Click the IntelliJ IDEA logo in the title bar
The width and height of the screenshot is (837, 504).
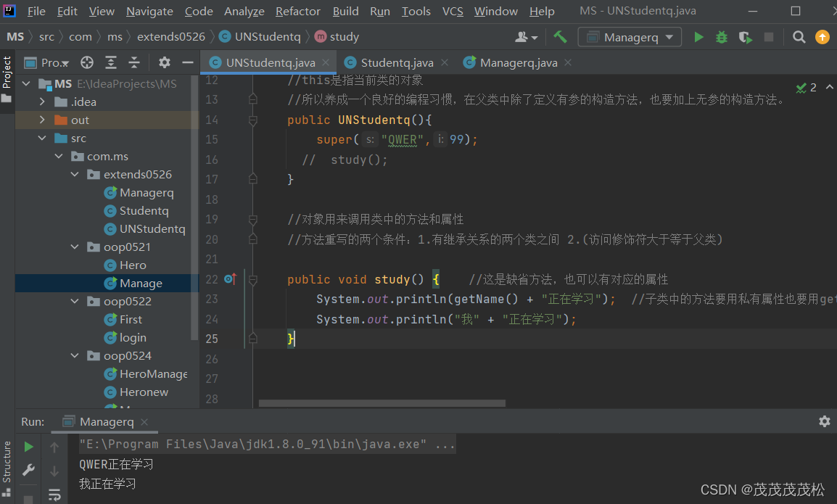pyautogui.click(x=9, y=11)
